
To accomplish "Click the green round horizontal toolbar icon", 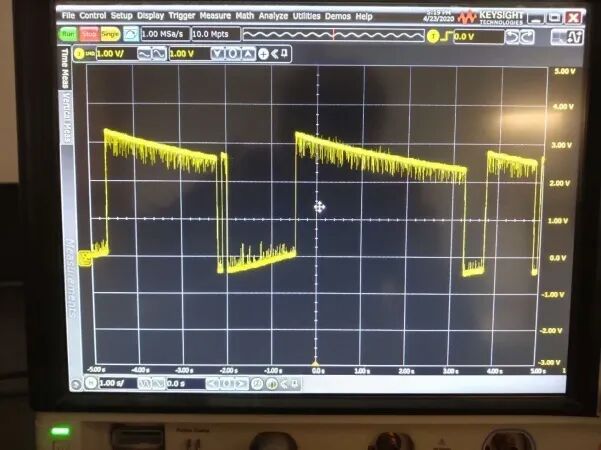I will tap(271, 383).
